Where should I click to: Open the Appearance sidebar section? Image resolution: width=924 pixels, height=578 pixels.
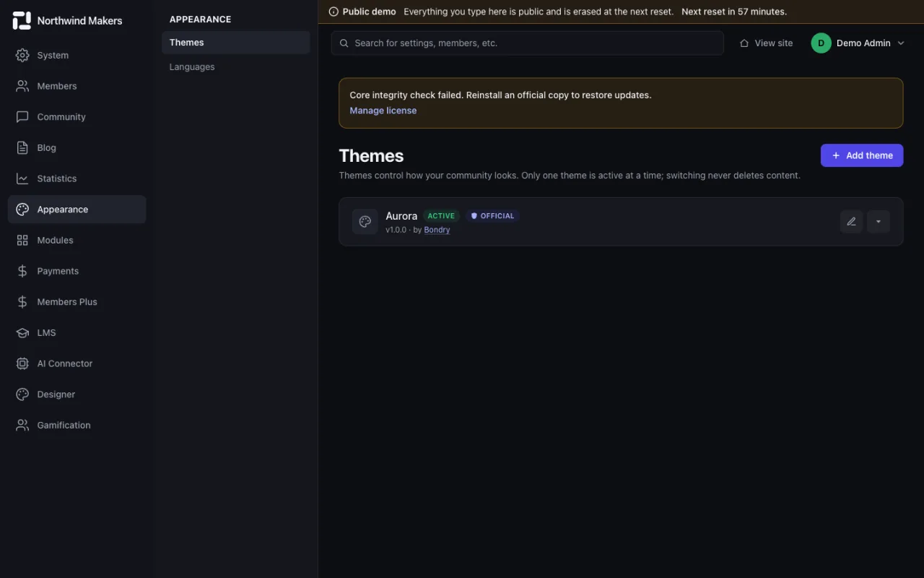tap(77, 210)
